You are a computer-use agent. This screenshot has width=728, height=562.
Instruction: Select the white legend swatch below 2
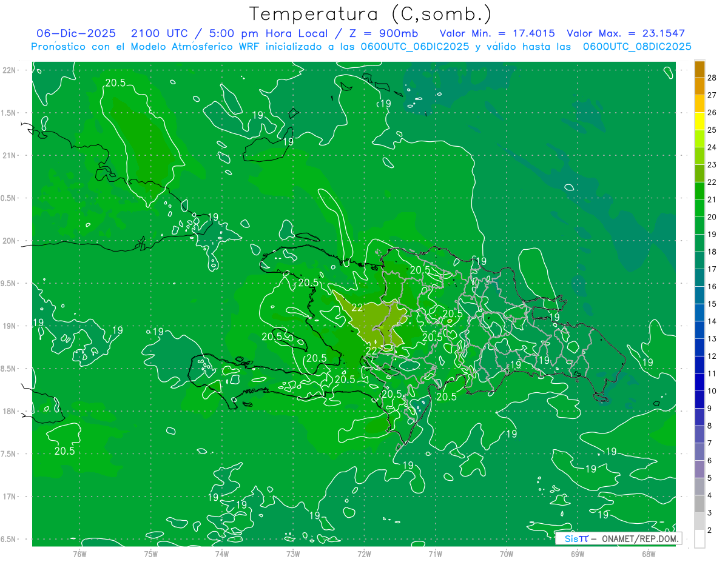point(700,539)
